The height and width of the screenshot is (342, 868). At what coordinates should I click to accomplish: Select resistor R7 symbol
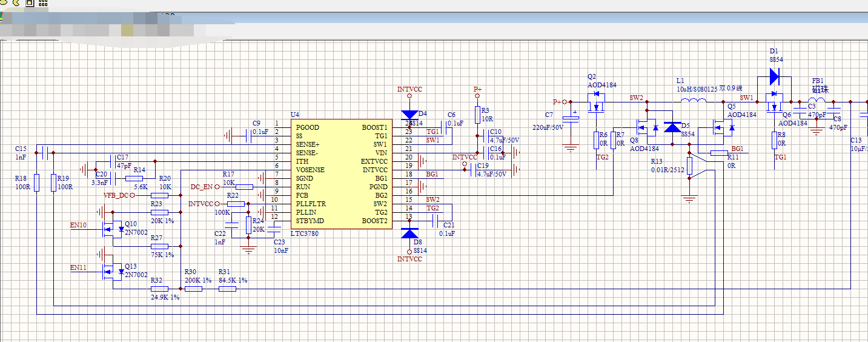614,141
